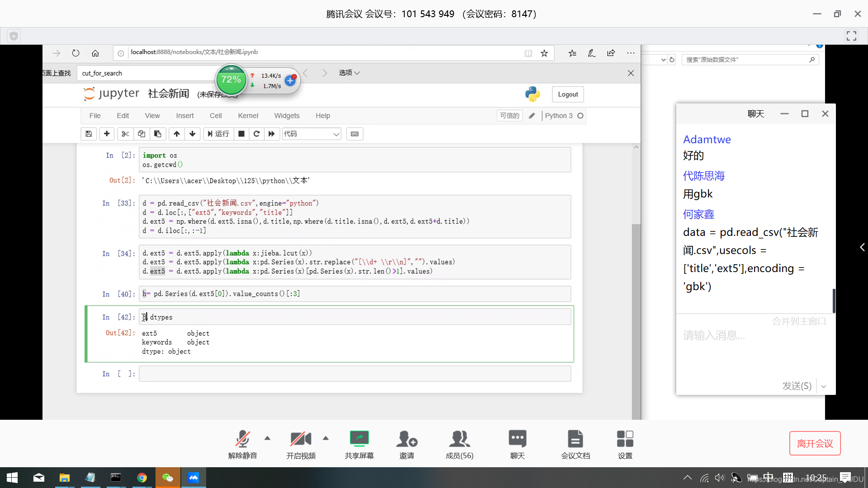Share the page with the share icon
The height and width of the screenshot is (488, 868).
(x=611, y=53)
